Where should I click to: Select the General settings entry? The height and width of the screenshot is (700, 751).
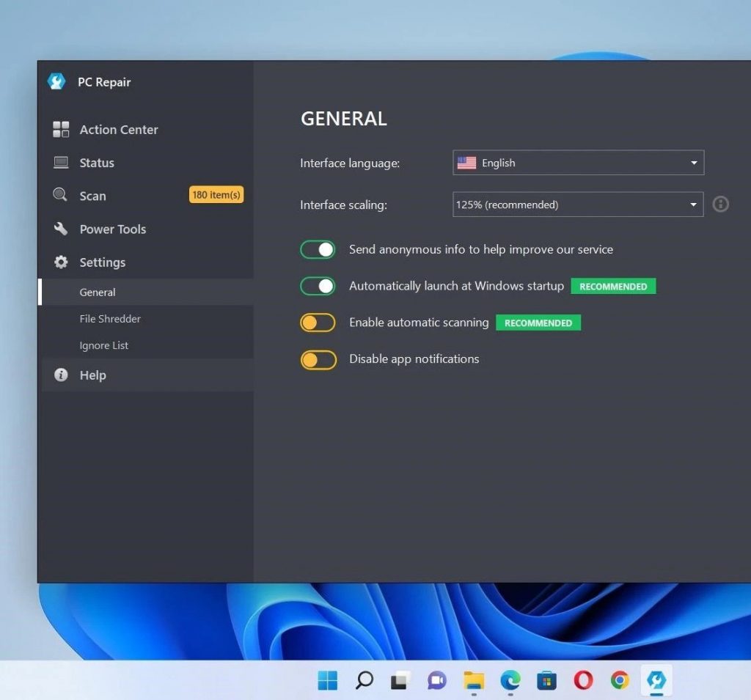pyautogui.click(x=97, y=292)
